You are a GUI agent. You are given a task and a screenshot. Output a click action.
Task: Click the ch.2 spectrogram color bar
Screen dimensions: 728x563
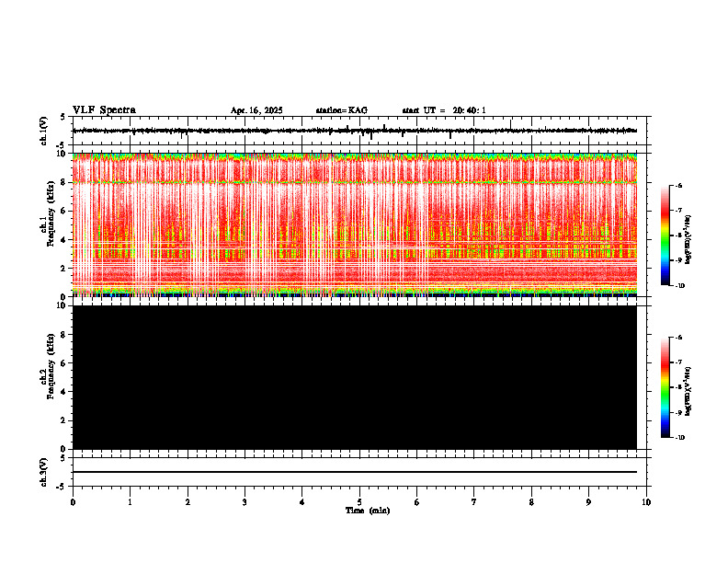665,387
